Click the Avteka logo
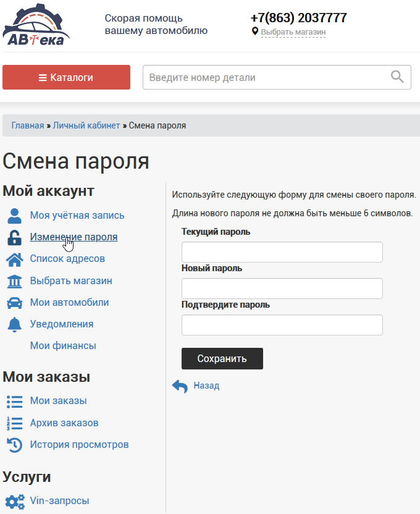Screen dimensions: 420x514 (x=37, y=26)
